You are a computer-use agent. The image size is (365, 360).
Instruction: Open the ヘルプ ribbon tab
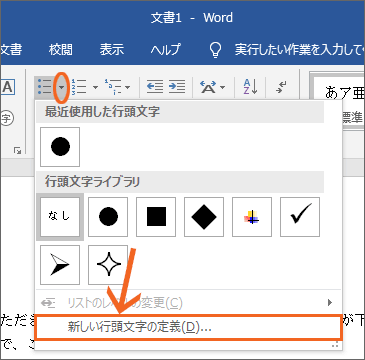pos(165,50)
